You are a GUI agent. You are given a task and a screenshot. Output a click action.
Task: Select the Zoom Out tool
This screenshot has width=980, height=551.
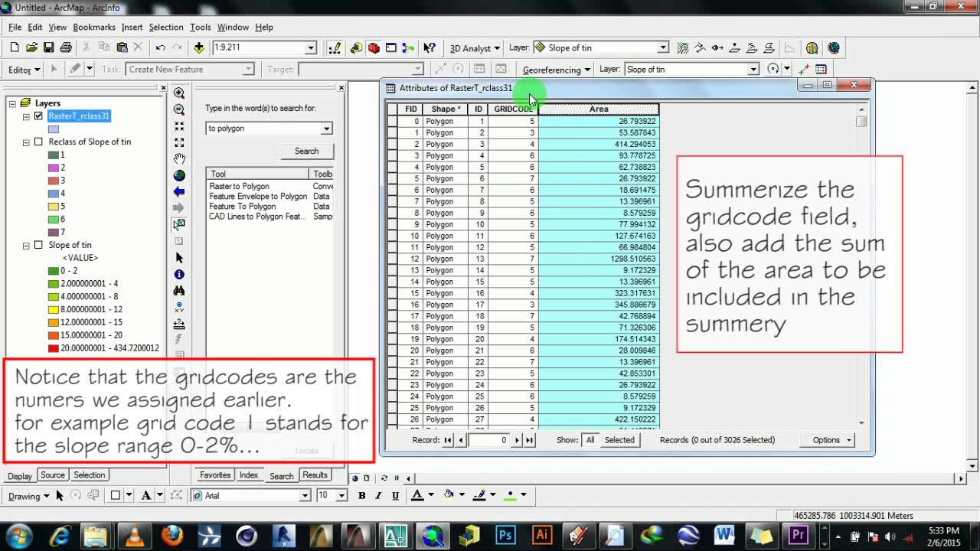179,110
